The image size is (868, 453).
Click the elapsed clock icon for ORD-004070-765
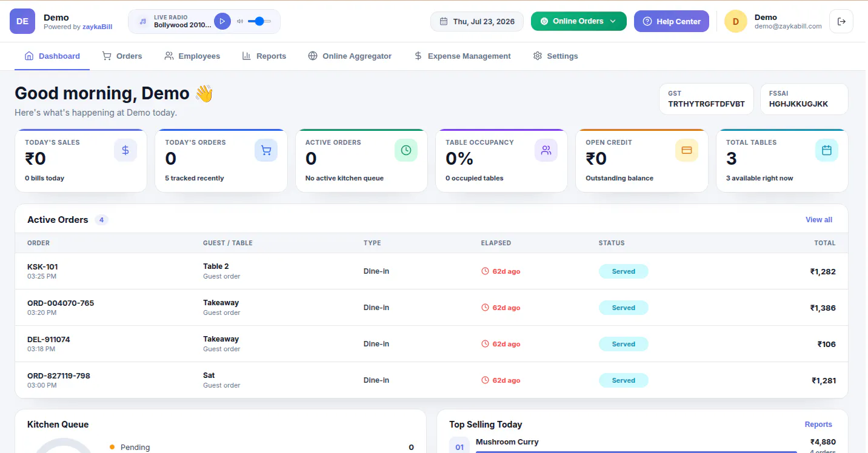(485, 308)
